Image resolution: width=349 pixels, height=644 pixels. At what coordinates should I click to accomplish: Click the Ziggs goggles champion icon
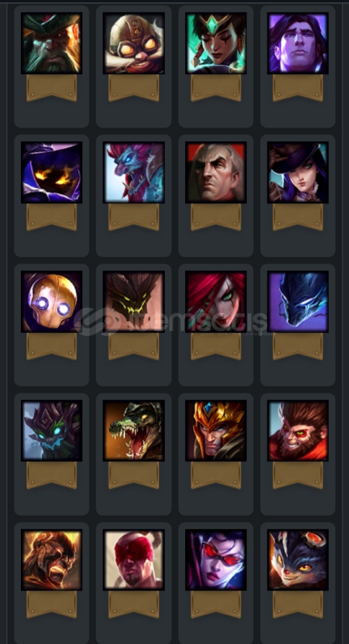click(x=133, y=43)
